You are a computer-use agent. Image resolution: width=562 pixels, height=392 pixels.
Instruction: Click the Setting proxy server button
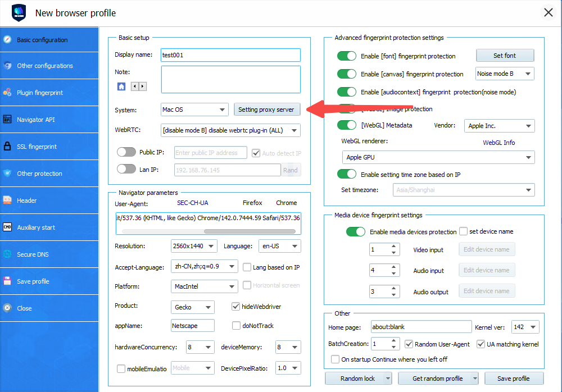267,110
